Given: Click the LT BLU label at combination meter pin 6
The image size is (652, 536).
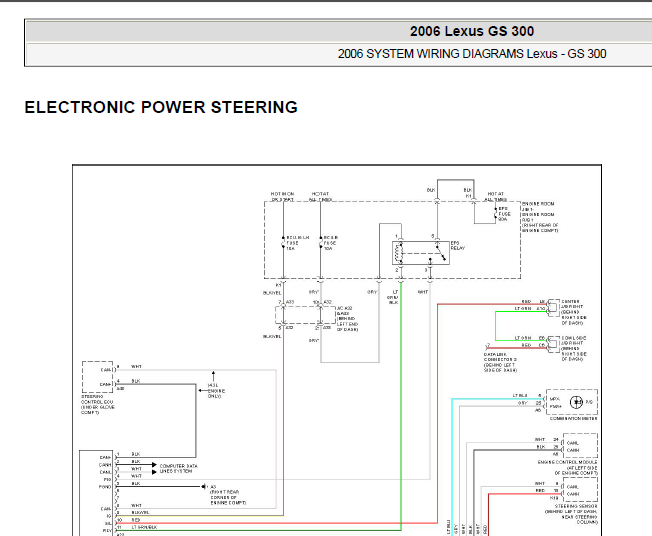Looking at the screenshot, I should tap(520, 395).
